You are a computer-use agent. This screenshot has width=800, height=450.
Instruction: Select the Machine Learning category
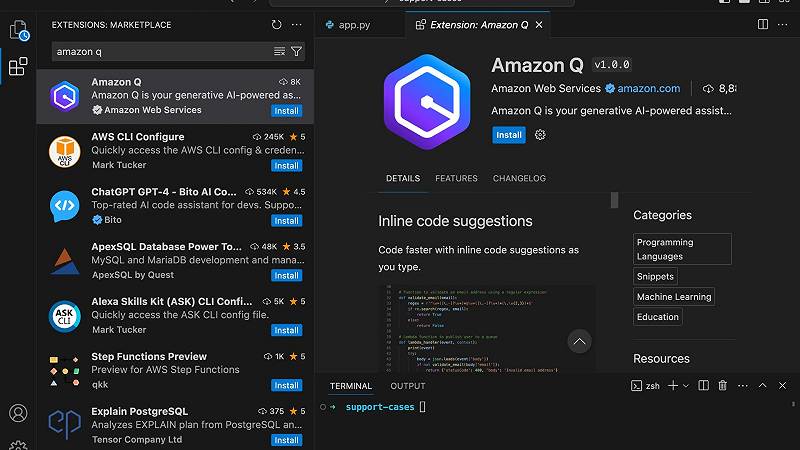(673, 296)
